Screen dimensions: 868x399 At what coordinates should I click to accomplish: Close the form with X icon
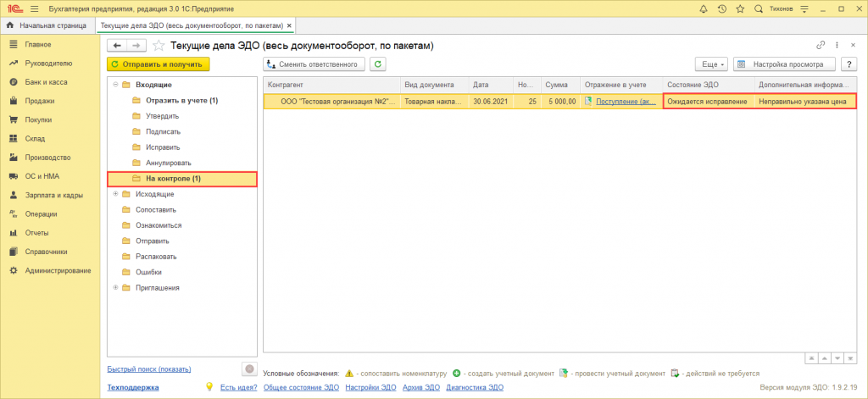[x=853, y=46]
